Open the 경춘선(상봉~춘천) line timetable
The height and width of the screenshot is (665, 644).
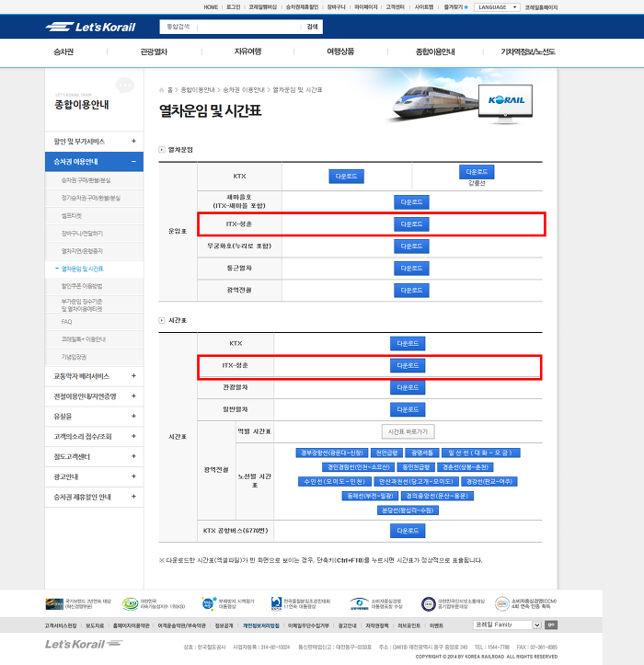(466, 467)
